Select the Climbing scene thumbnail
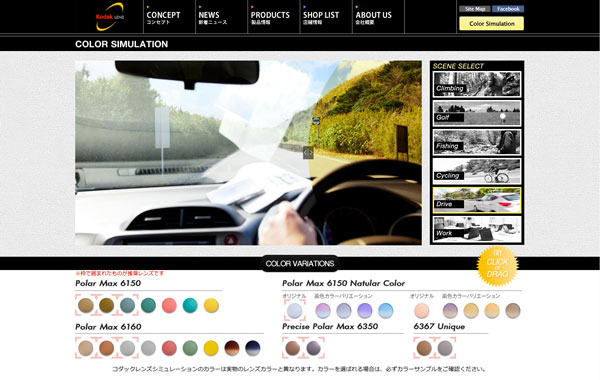This screenshot has width=600, height=380. point(477,84)
